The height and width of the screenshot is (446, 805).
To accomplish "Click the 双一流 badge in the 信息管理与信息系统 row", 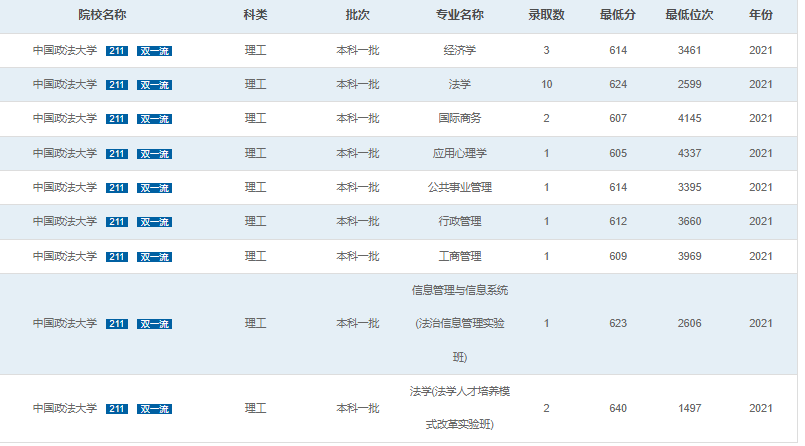I will pyautogui.click(x=155, y=324).
